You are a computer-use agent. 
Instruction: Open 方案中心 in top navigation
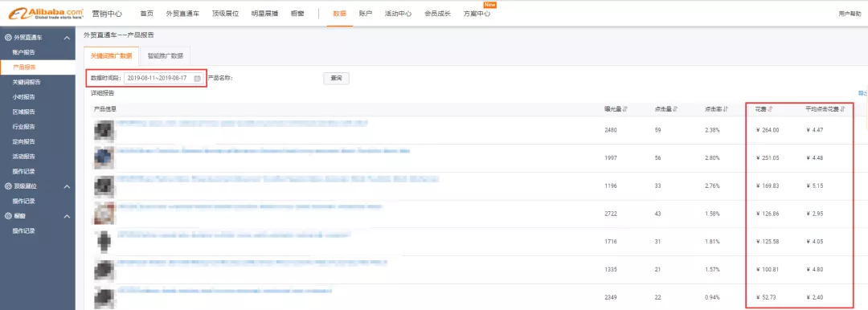click(x=477, y=14)
